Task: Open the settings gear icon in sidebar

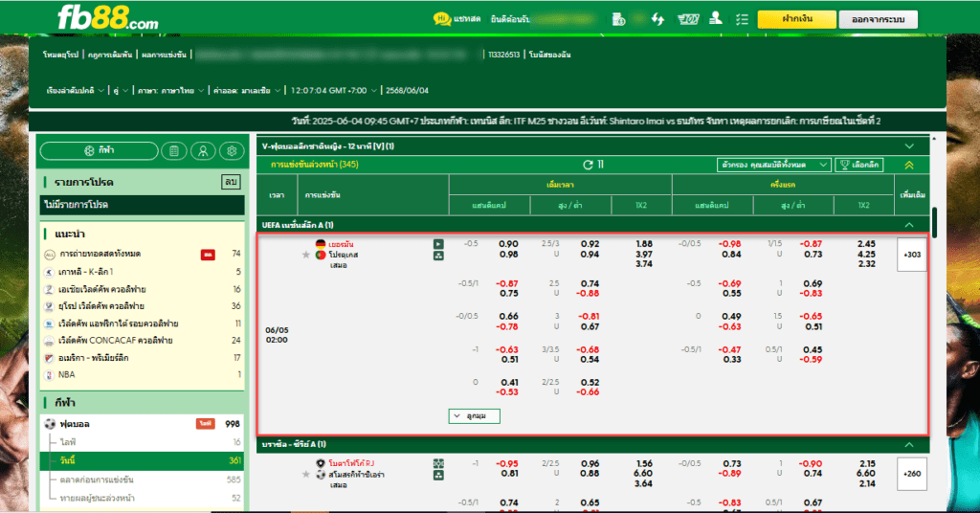Action: pos(232,150)
